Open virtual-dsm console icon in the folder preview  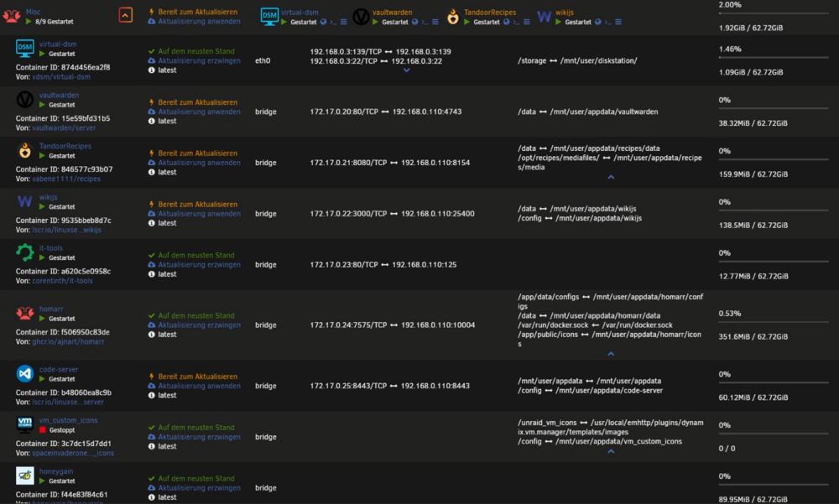[333, 22]
